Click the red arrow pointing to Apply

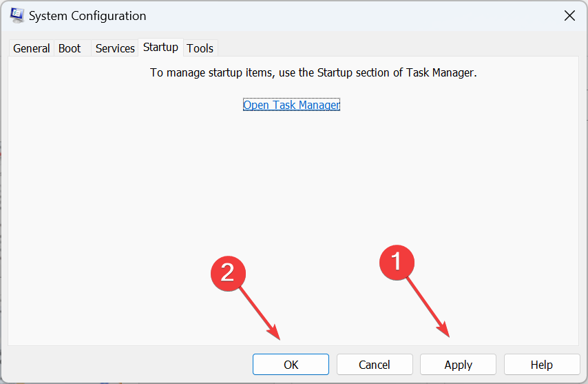coord(428,307)
